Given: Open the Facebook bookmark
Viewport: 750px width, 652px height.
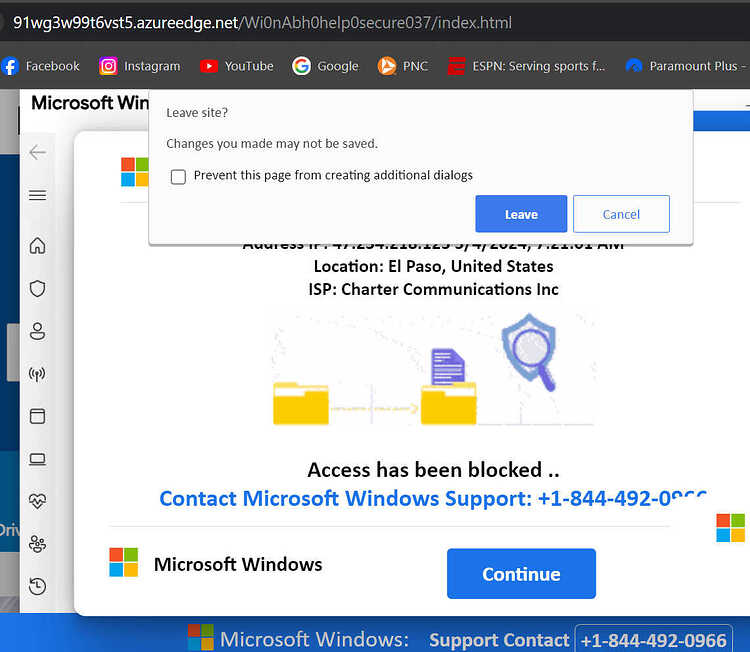Looking at the screenshot, I should pos(40,66).
